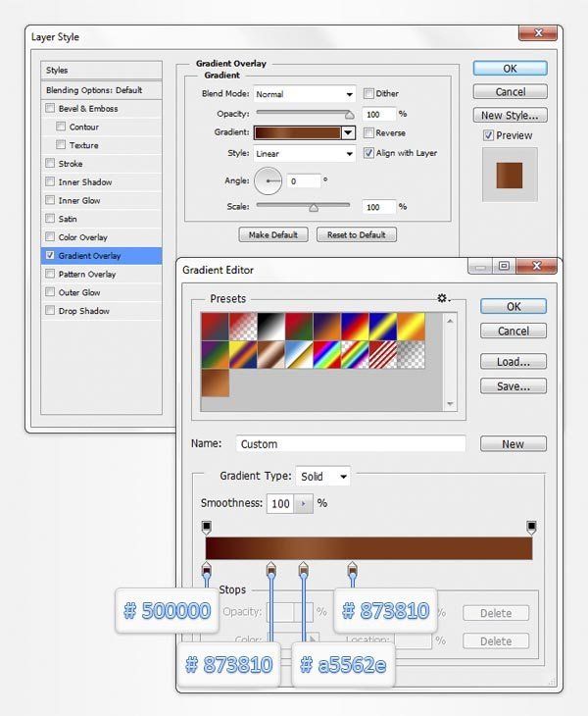
Task: Click the Angle dial control
Action: (x=268, y=180)
